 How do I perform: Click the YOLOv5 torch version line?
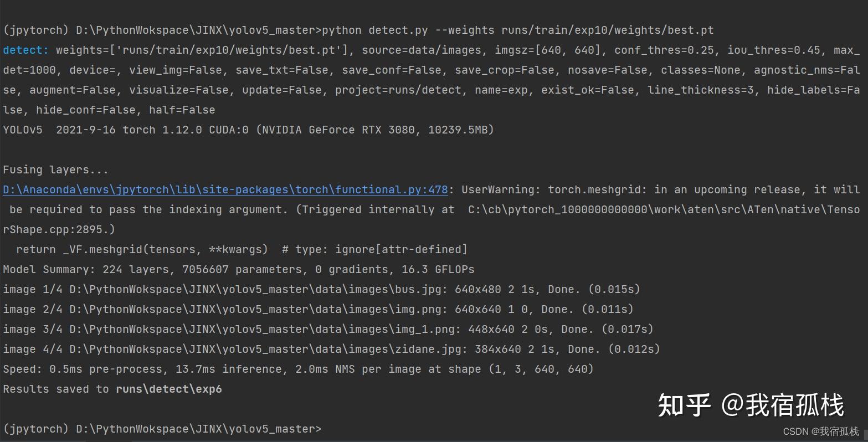(248, 130)
